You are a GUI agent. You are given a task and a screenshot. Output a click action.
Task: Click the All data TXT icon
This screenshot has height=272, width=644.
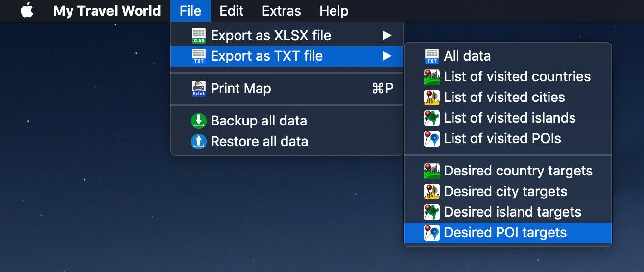point(432,56)
